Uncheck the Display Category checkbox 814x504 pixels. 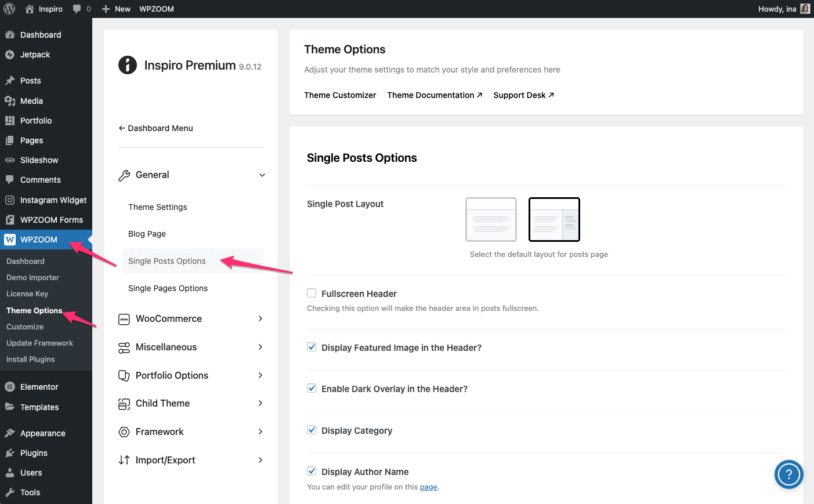[312, 430]
